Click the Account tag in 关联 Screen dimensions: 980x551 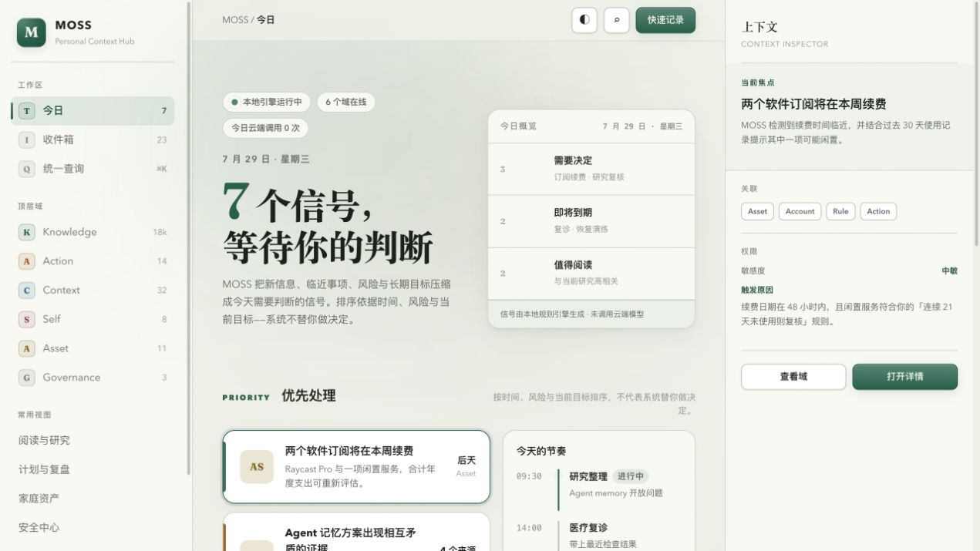coord(800,211)
